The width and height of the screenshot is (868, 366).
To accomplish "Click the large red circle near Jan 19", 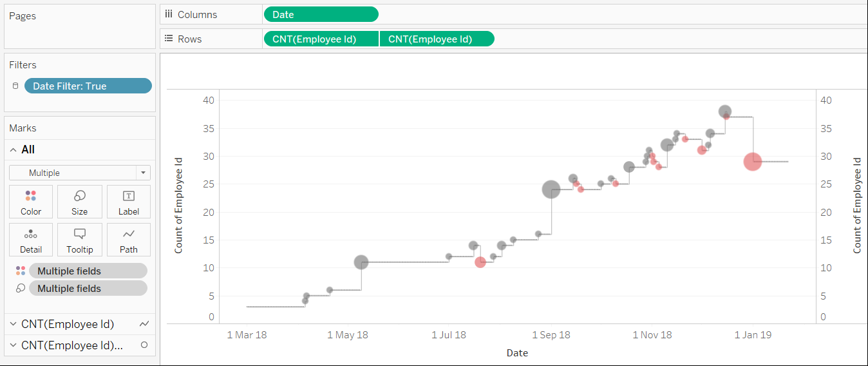I will (x=753, y=162).
